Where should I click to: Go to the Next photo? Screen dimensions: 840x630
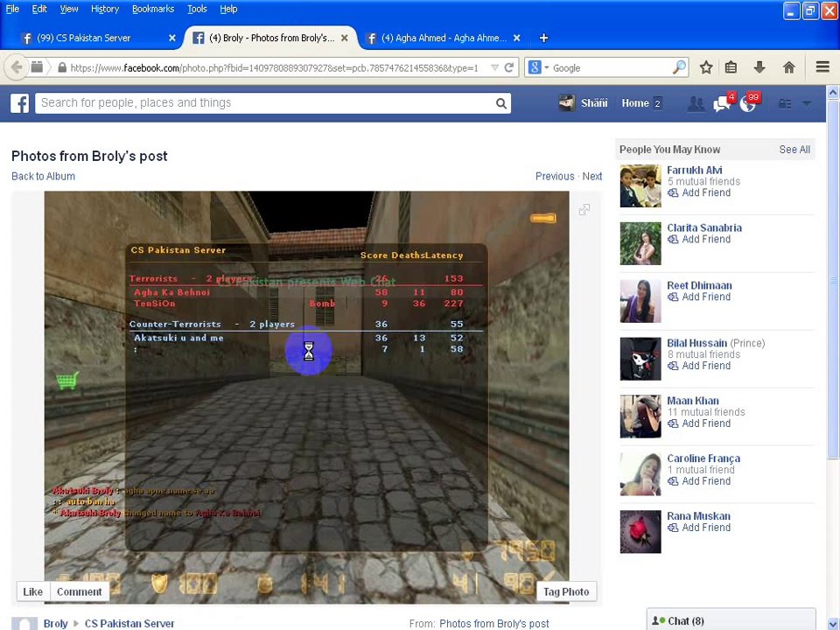pyautogui.click(x=592, y=176)
